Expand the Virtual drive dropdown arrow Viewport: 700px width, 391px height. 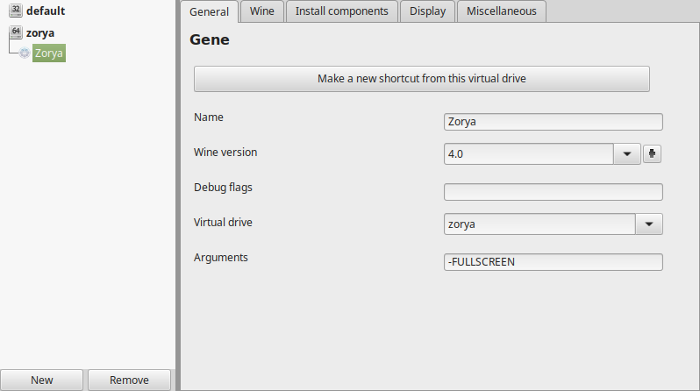pos(649,224)
